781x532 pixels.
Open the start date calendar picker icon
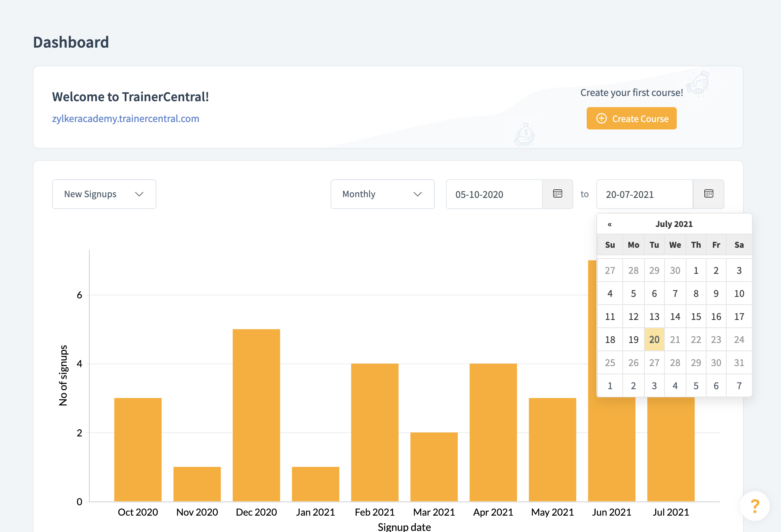tap(557, 194)
